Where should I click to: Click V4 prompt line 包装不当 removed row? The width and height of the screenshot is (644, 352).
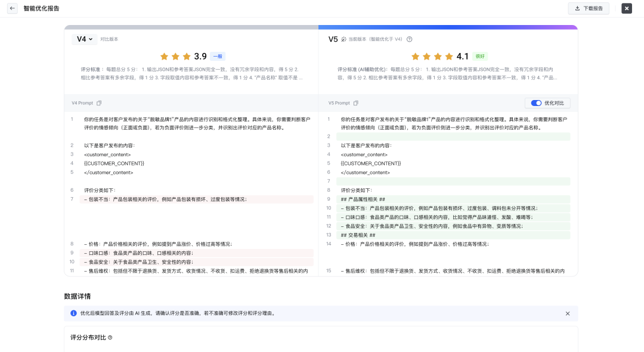(x=196, y=200)
